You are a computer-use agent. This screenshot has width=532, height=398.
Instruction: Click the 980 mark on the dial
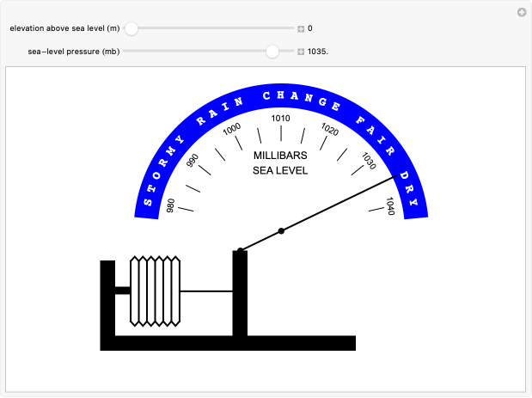point(170,205)
